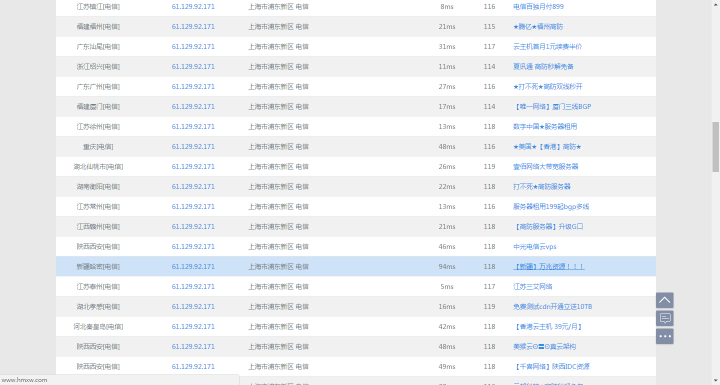Select the 江苏镇江[电信] node cell
This screenshot has height=385, width=720.
coord(98,7)
